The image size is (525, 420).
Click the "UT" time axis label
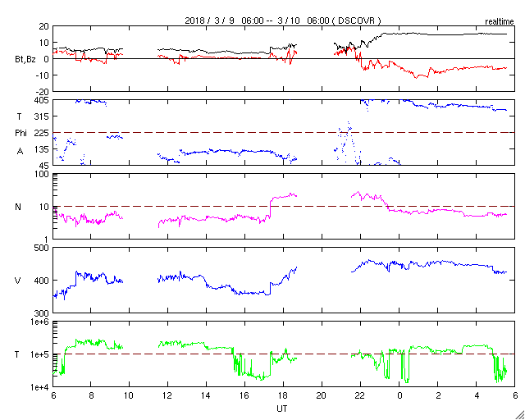click(x=281, y=409)
